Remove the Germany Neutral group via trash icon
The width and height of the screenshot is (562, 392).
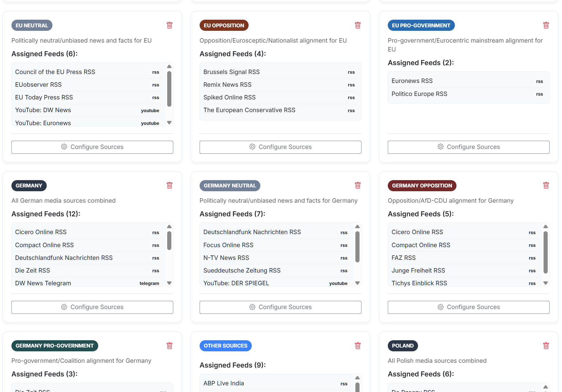coord(358,186)
